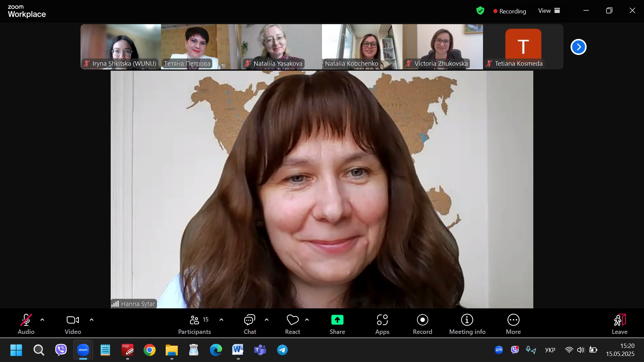Click the green encryption shield icon
The height and width of the screenshot is (362, 644).
tap(480, 11)
